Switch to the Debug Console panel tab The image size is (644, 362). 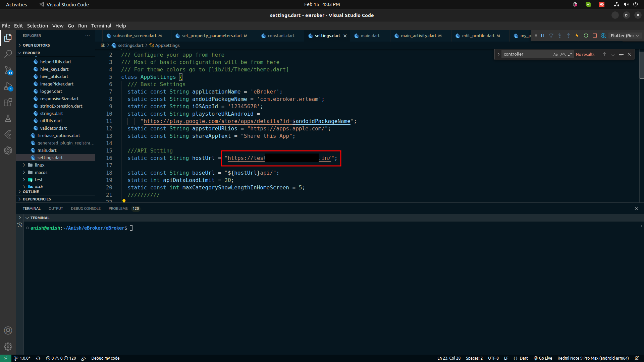point(86,208)
